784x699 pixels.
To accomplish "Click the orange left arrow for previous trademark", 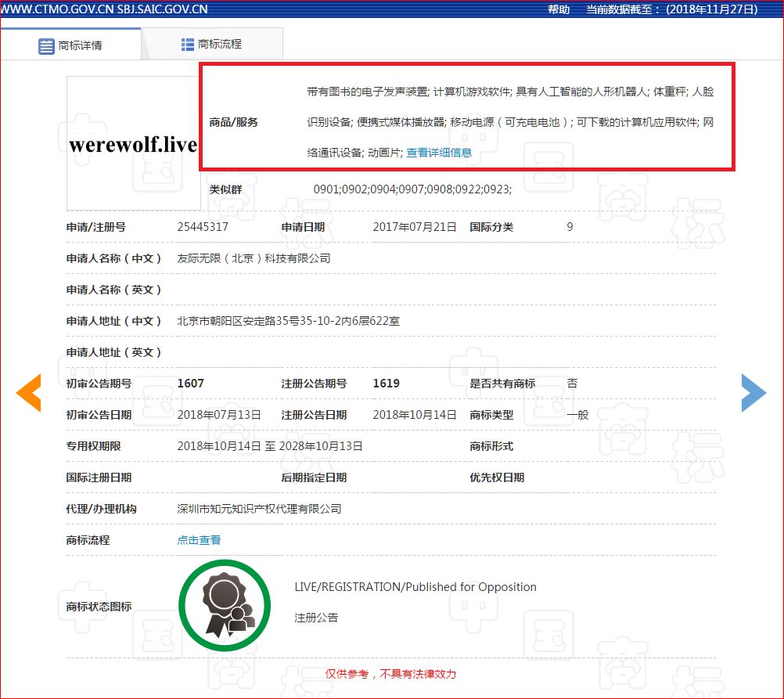I will coord(28,393).
